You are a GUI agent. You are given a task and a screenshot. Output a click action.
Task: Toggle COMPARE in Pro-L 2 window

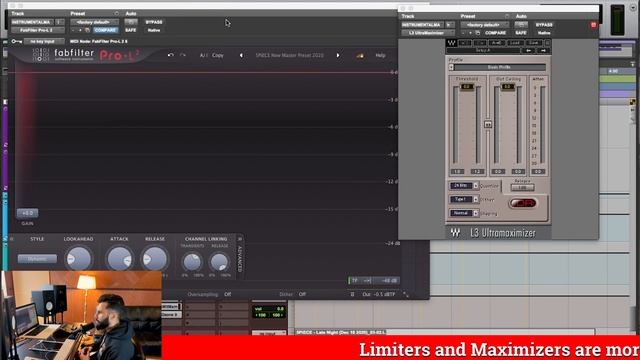(x=105, y=30)
